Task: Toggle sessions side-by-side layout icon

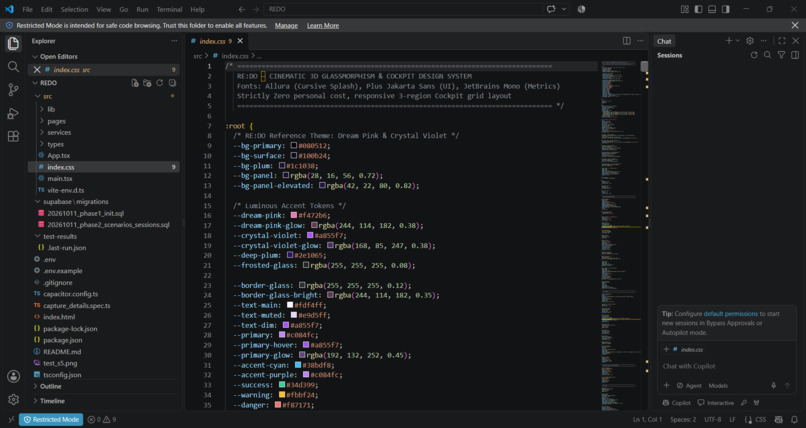Action: pos(795,55)
